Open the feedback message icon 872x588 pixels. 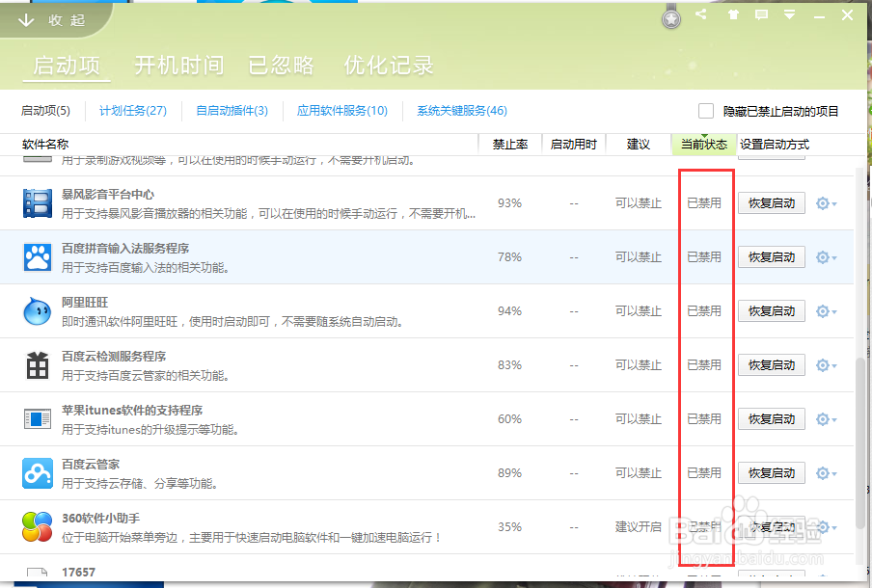coord(761,15)
